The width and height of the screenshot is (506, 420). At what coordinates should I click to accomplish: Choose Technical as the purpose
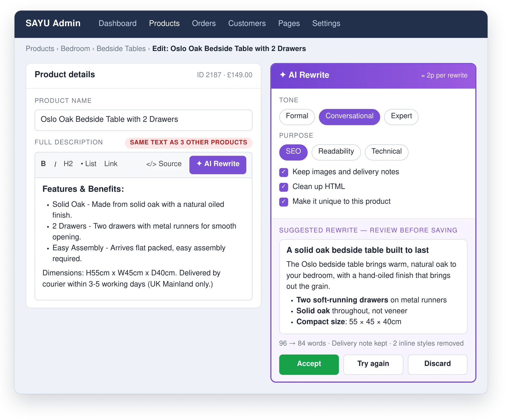(387, 152)
